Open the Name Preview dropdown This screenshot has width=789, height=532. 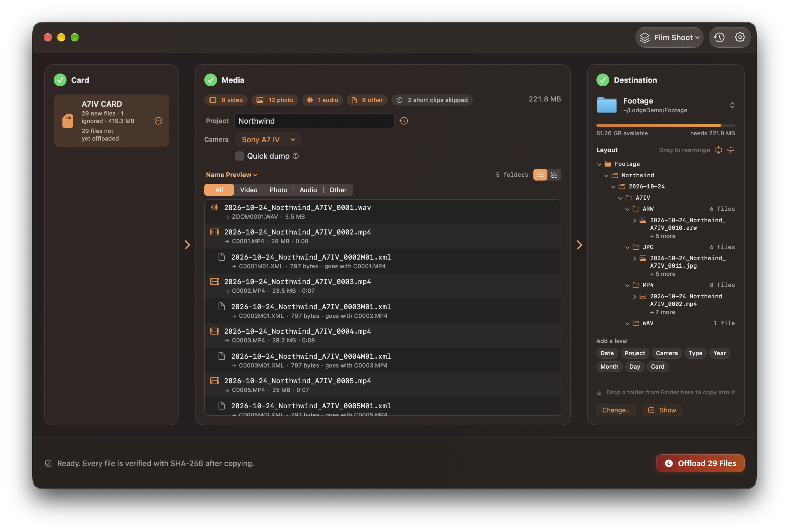tap(232, 175)
